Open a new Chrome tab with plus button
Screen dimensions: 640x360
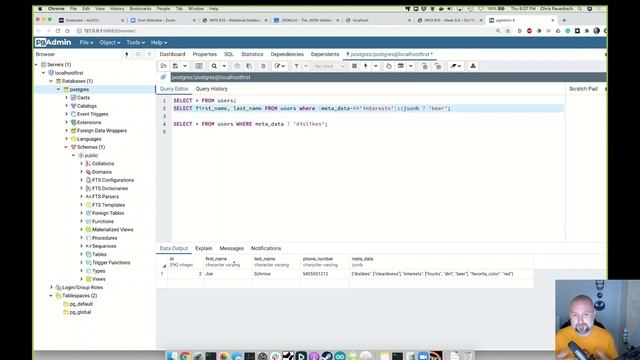pyautogui.click(x=564, y=20)
